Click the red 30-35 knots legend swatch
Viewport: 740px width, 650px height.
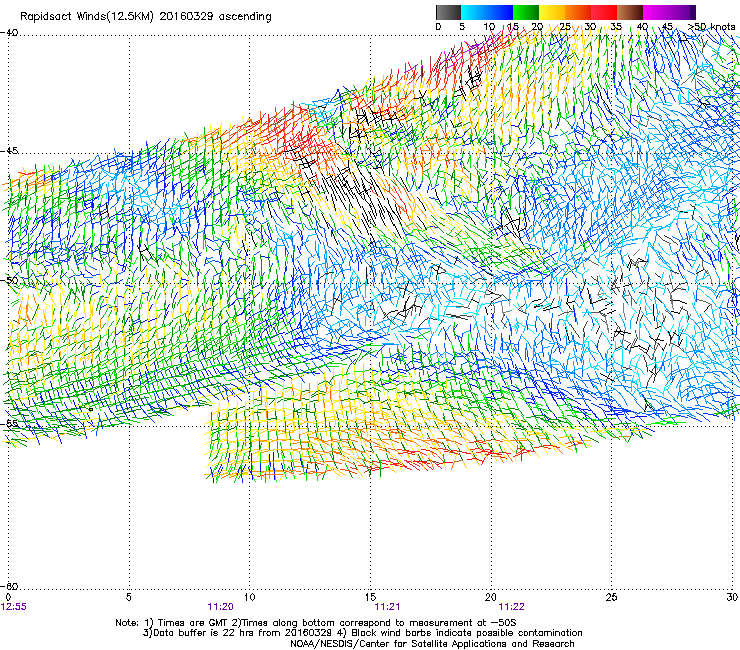tap(604, 12)
